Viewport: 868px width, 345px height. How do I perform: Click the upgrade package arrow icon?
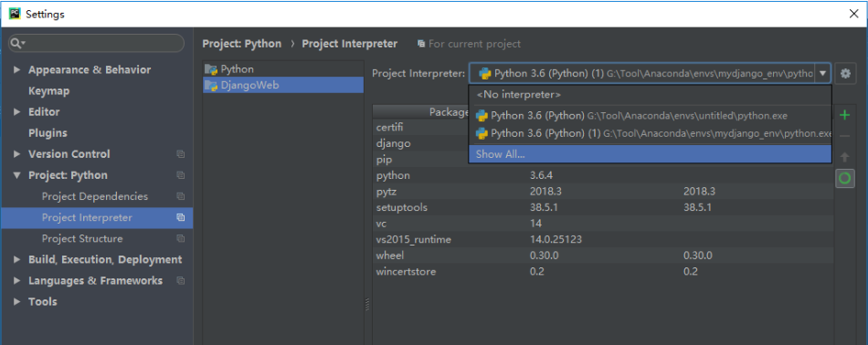pos(845,157)
